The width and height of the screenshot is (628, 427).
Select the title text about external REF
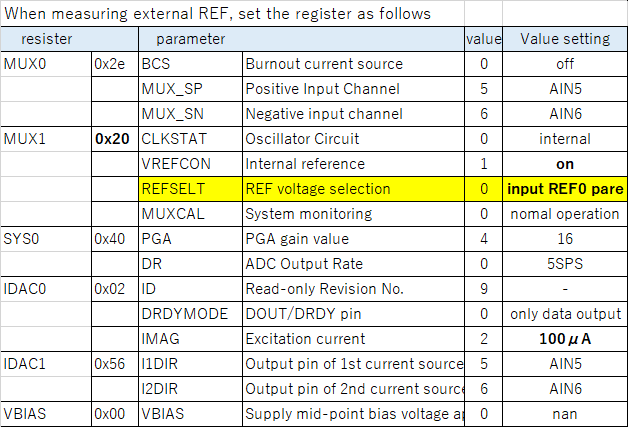pos(217,14)
